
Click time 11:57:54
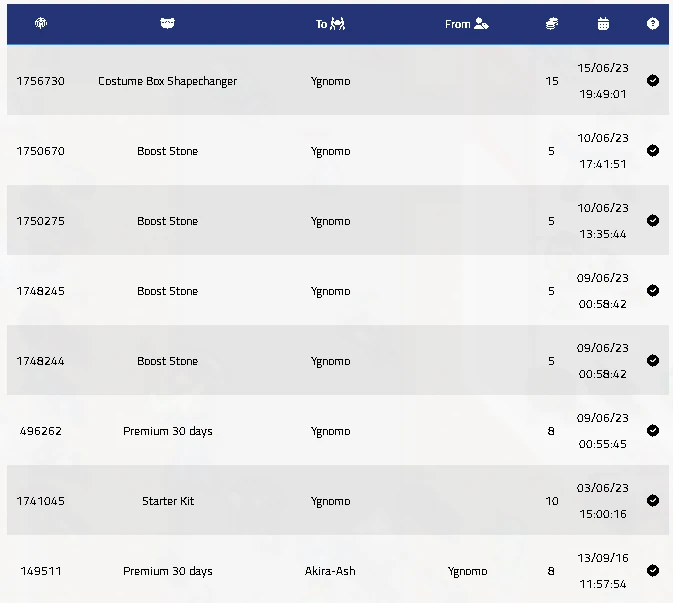point(603,584)
